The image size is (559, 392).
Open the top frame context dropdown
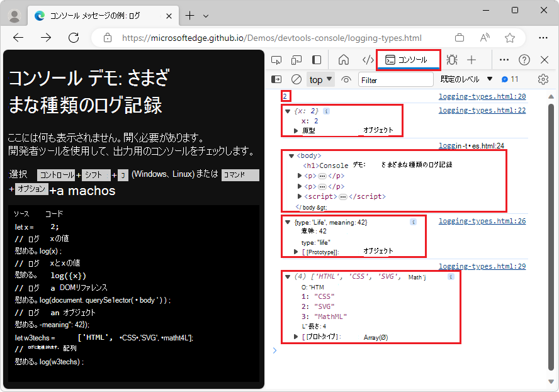[320, 79]
